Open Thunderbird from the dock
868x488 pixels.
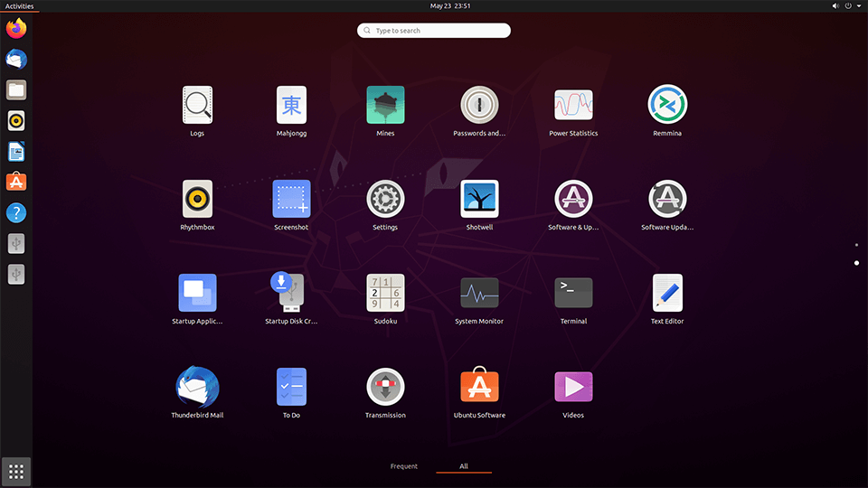[16, 60]
